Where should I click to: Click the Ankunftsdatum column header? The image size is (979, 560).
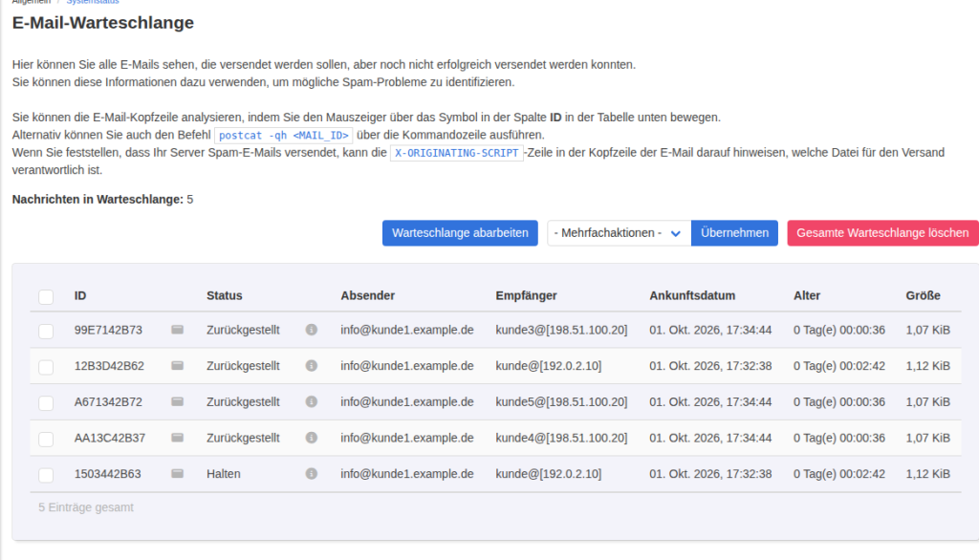pyautogui.click(x=692, y=295)
